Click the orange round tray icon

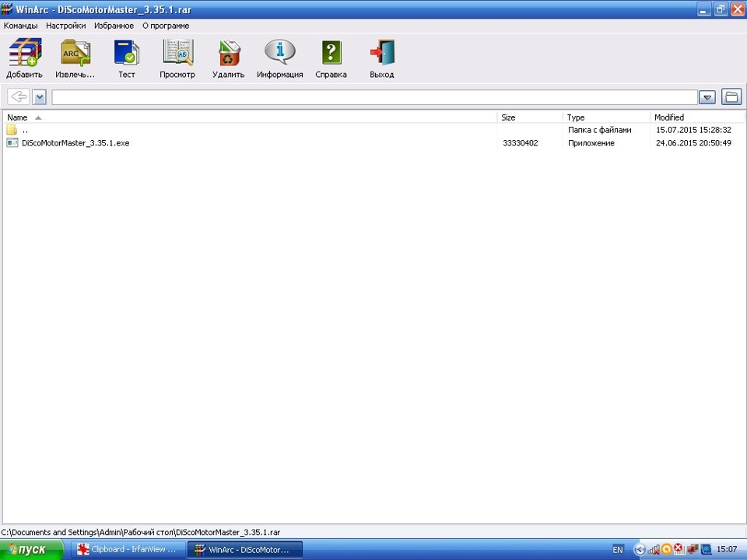click(x=667, y=550)
